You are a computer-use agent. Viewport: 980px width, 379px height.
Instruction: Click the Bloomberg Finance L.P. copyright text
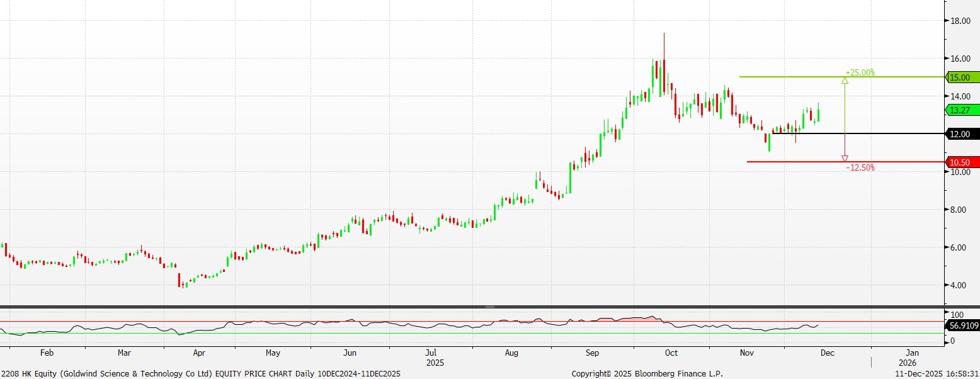(x=647, y=374)
